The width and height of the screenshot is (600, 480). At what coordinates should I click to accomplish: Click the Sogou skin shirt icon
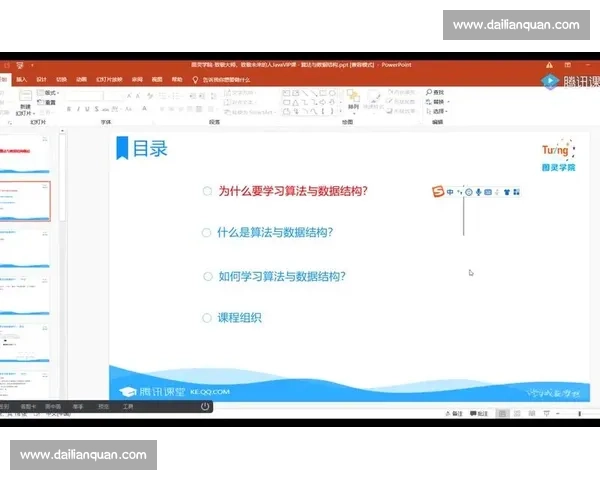click(507, 192)
